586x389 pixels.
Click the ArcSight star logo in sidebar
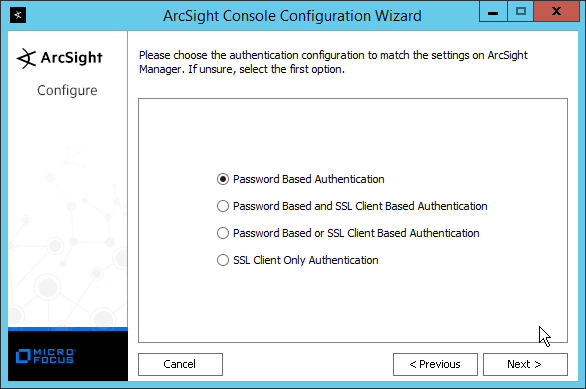[26, 58]
